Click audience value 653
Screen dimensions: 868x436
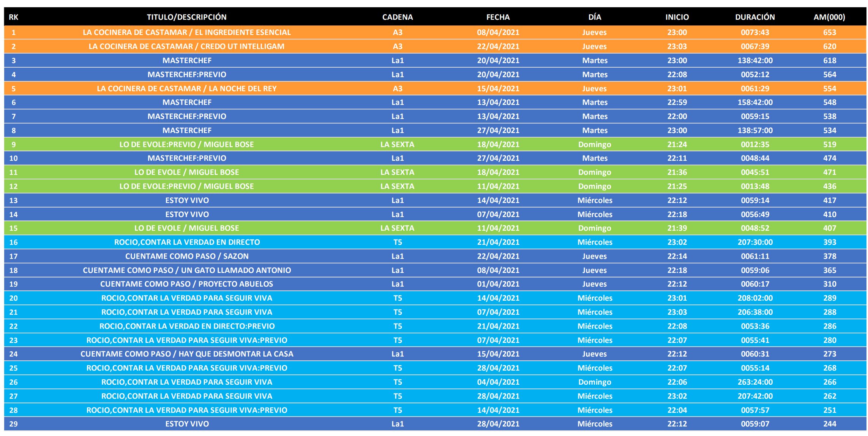point(829,32)
